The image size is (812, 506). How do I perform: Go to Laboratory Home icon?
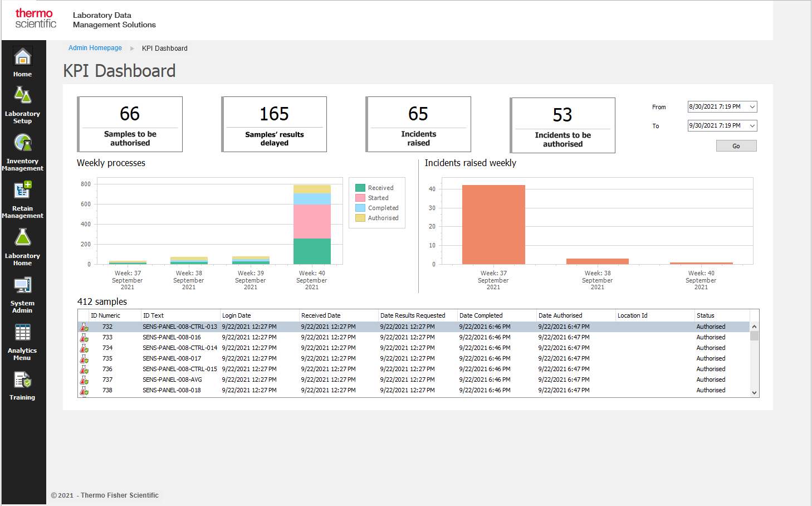pyautogui.click(x=23, y=238)
